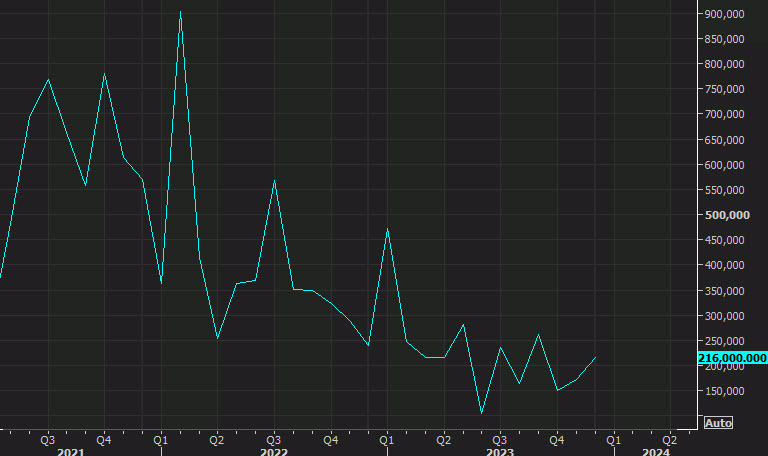Select the Q4 label of 2022
This screenshot has width=768, height=456.
coord(331,440)
